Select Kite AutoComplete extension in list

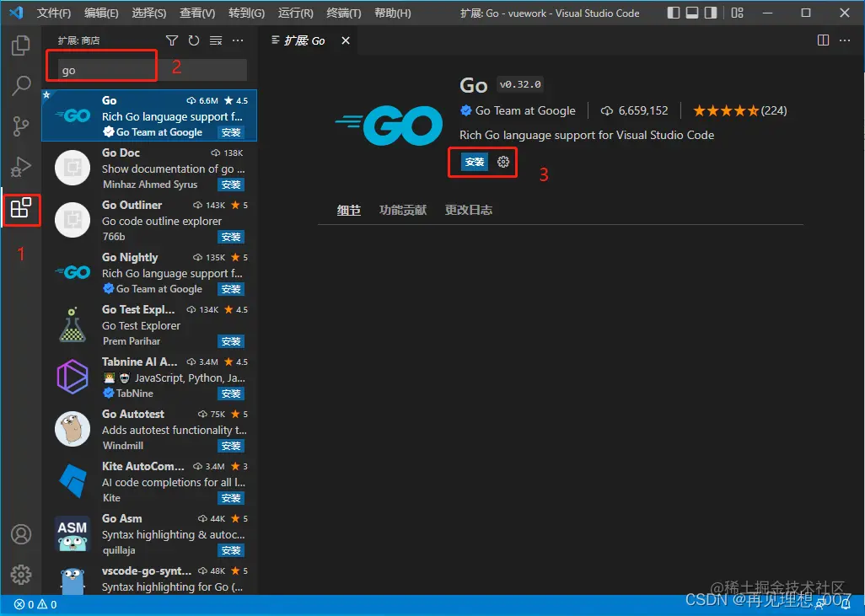[149, 482]
